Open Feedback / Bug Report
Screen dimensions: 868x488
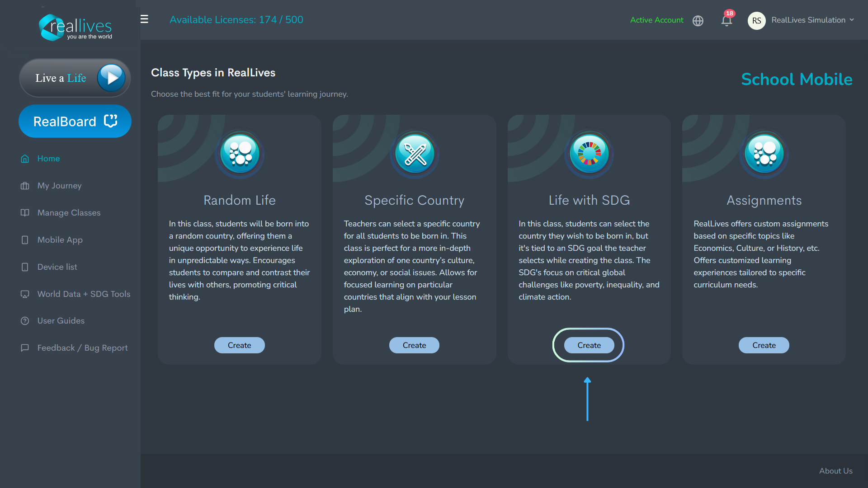(83, 348)
